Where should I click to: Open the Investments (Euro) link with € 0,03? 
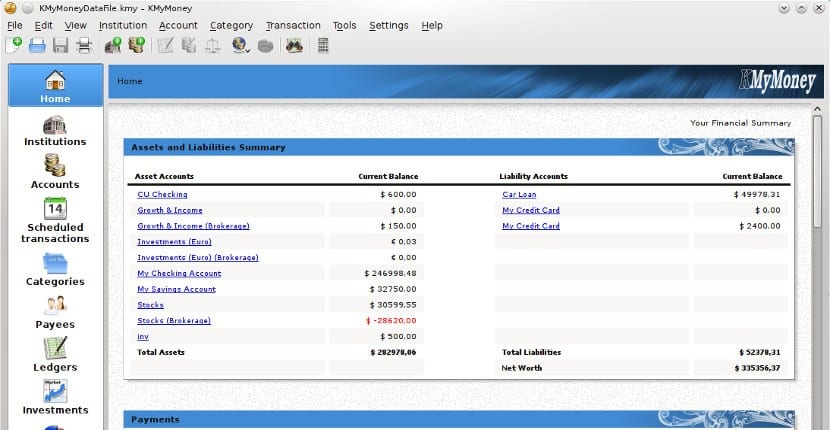point(174,242)
